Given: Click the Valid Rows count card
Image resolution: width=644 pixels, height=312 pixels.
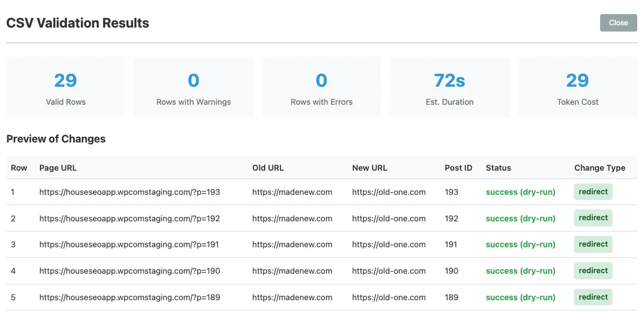Looking at the screenshot, I should 66,87.
